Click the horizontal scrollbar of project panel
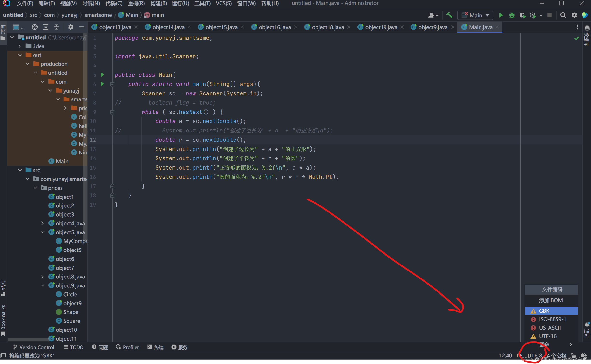The height and width of the screenshot is (364, 591). pos(29,339)
